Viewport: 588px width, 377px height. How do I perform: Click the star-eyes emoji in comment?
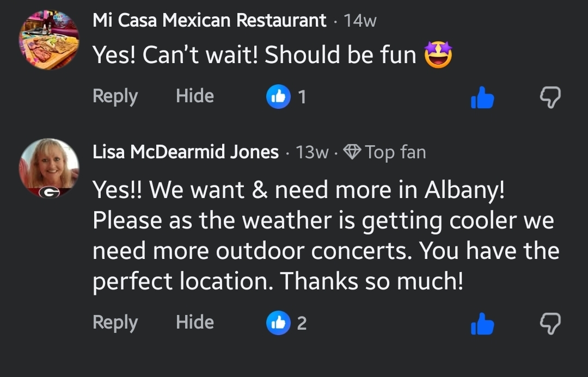click(x=438, y=55)
